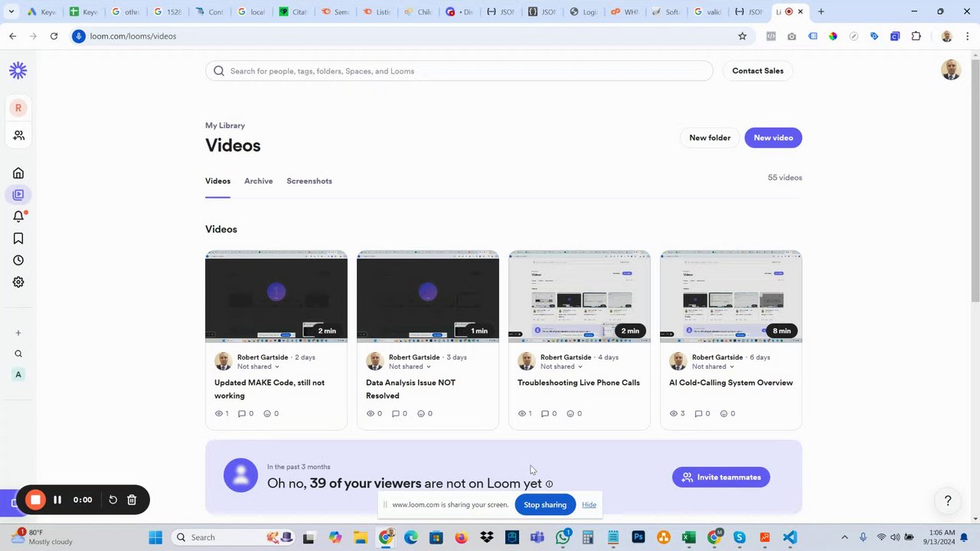The image size is (980, 551).
Task: Open Photoshop from the taskbar
Action: (x=638, y=537)
